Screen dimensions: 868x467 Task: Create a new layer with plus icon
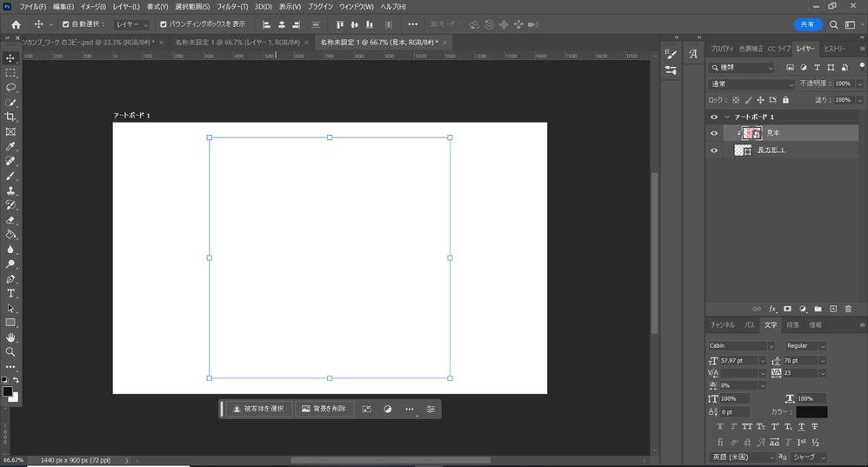click(833, 309)
